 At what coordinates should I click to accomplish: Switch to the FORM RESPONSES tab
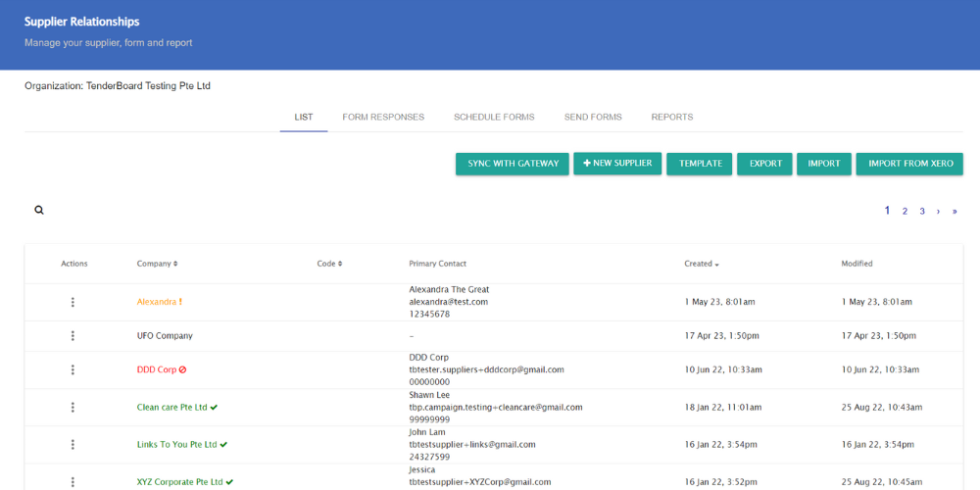383,117
